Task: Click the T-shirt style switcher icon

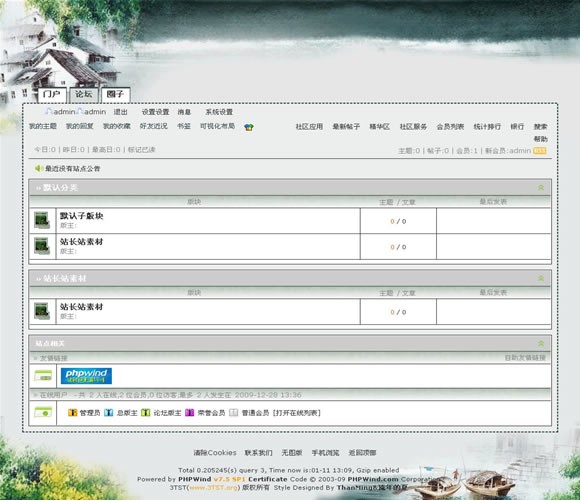Action: 249,127
